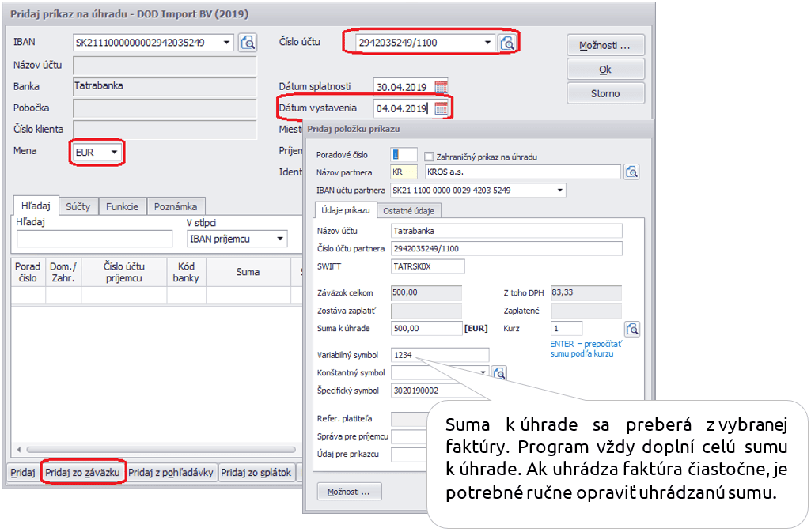Click the Ok button
The image size is (811, 532).
[605, 70]
